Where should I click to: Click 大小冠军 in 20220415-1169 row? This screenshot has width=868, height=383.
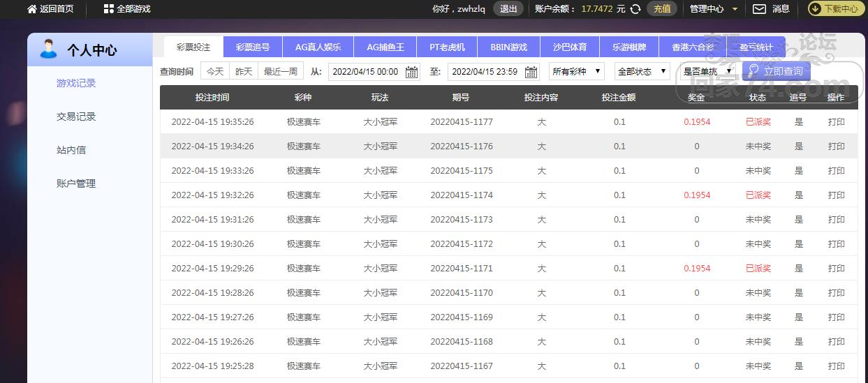[x=381, y=317]
